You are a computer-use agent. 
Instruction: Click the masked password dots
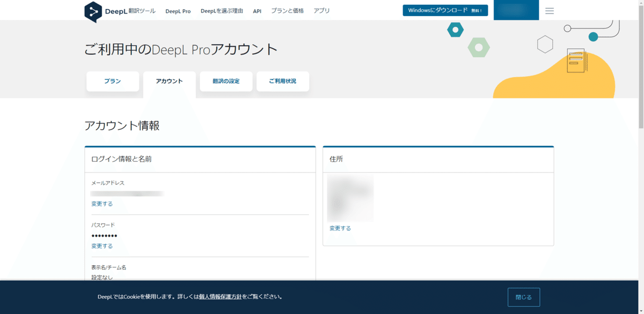pyautogui.click(x=104, y=236)
